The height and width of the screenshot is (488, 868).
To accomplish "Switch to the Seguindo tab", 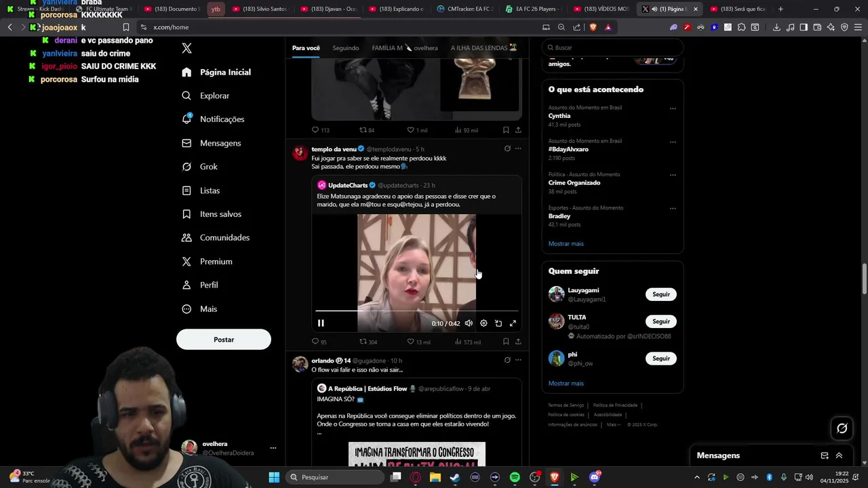I will point(346,48).
